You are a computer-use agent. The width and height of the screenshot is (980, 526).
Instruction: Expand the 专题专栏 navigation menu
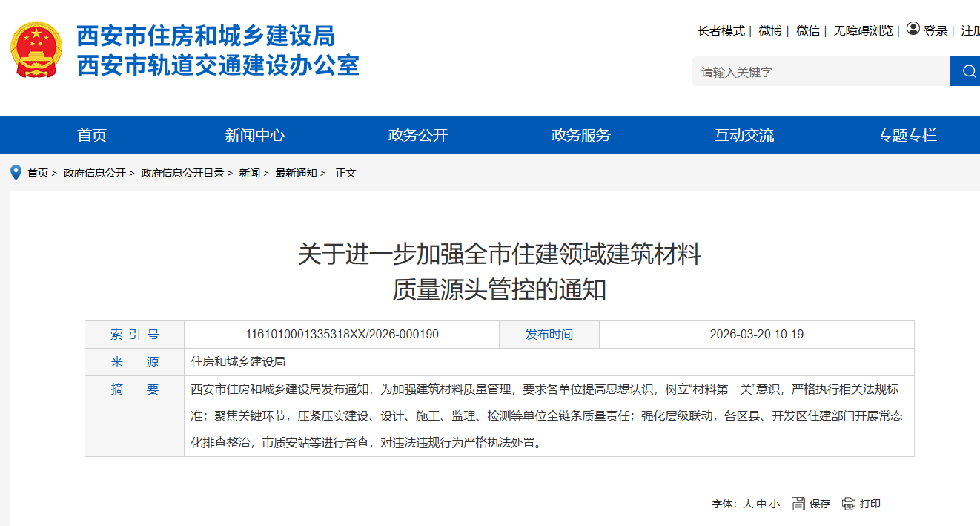point(907,135)
